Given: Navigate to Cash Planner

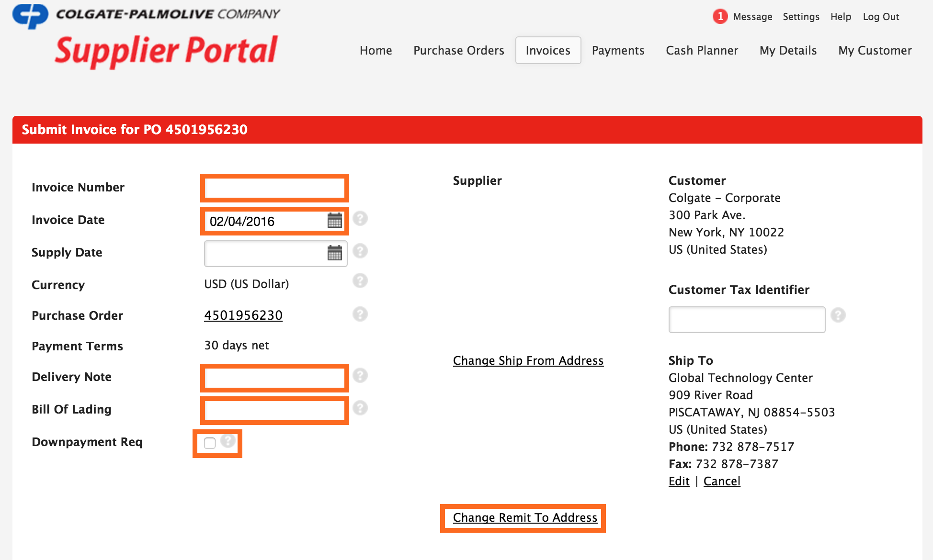Looking at the screenshot, I should 701,50.
